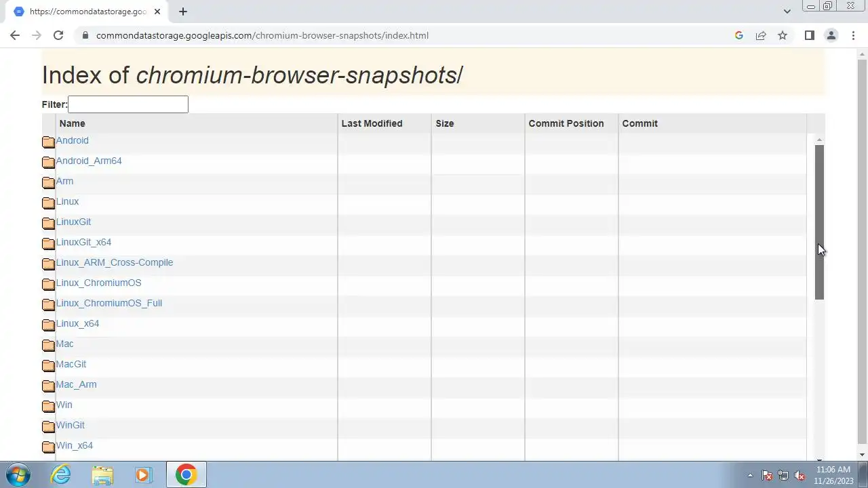Click the folder icon beside Linux_ChromiumOS_Full
Viewport: 868px width, 488px height.
coord(48,304)
